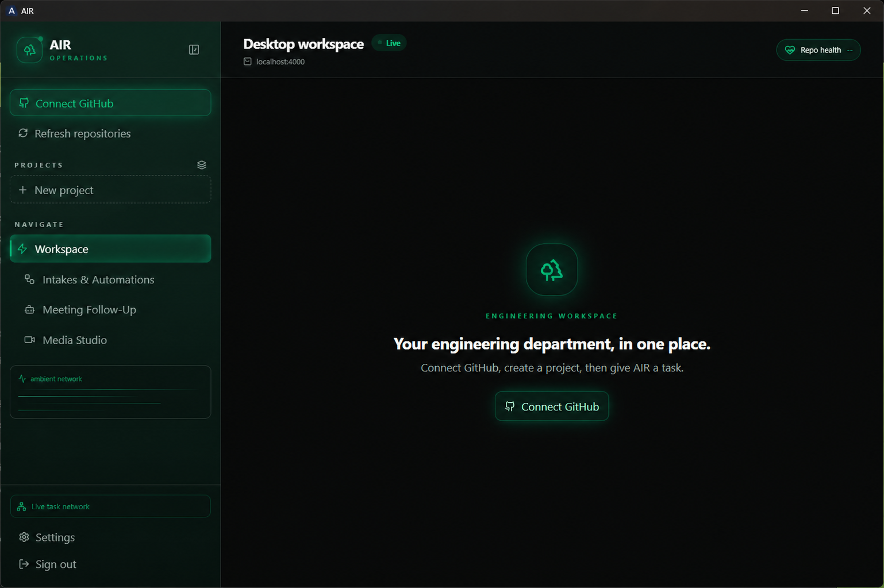
Task: Click the Sign out arrow icon
Action: point(24,564)
